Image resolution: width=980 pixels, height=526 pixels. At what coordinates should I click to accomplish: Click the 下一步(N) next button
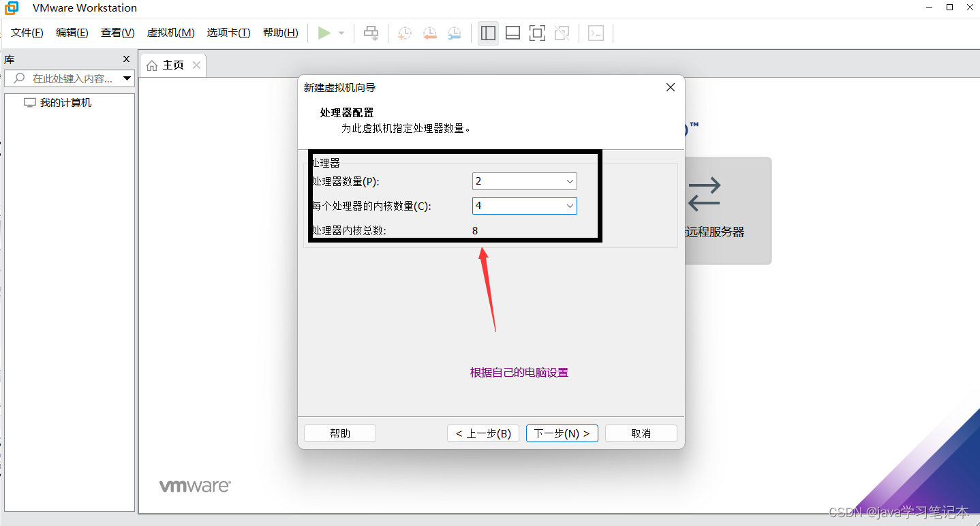pyautogui.click(x=562, y=433)
